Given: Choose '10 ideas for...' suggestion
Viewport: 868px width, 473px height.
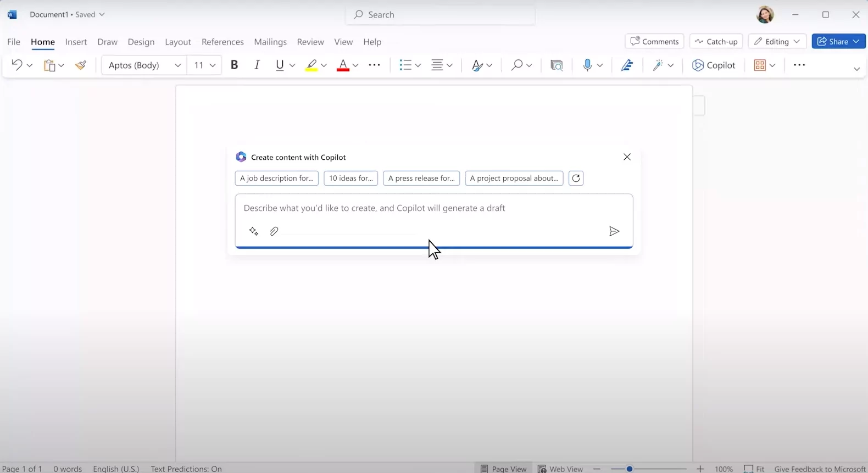Looking at the screenshot, I should pos(350,178).
